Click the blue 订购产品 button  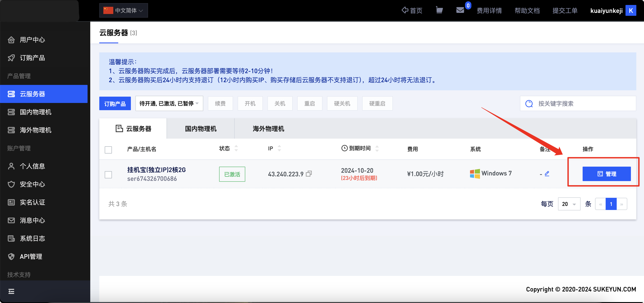tap(115, 104)
